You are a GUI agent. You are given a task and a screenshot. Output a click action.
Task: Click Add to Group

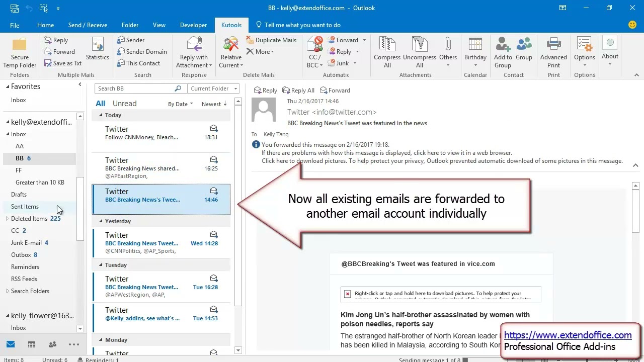(x=503, y=53)
